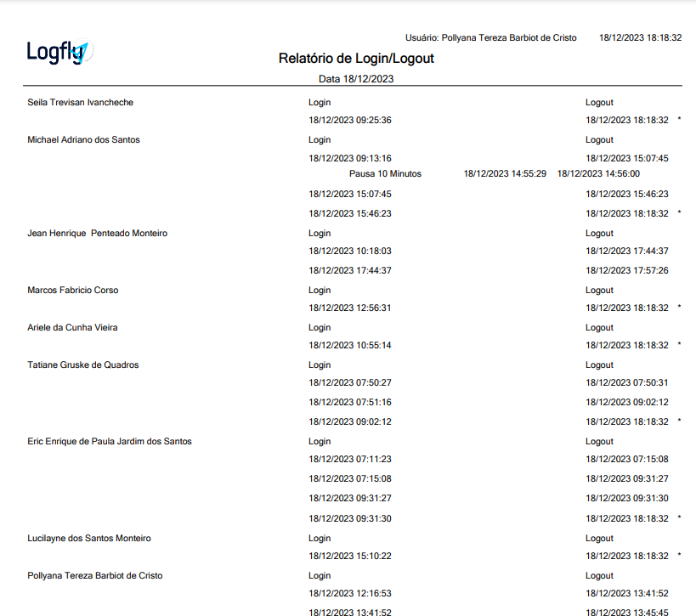The width and height of the screenshot is (696, 616).
Task: Select the name 'Seila Trevisan Ivancheche'
Action: (81, 102)
